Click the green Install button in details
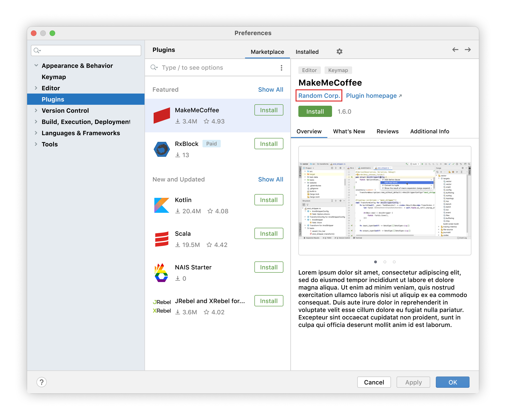This screenshot has height=420, width=506. [x=315, y=112]
